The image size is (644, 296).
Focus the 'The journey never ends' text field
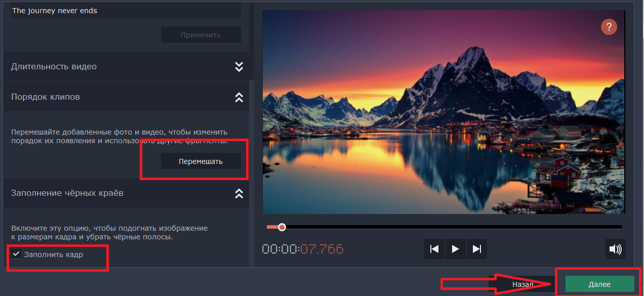126,11
